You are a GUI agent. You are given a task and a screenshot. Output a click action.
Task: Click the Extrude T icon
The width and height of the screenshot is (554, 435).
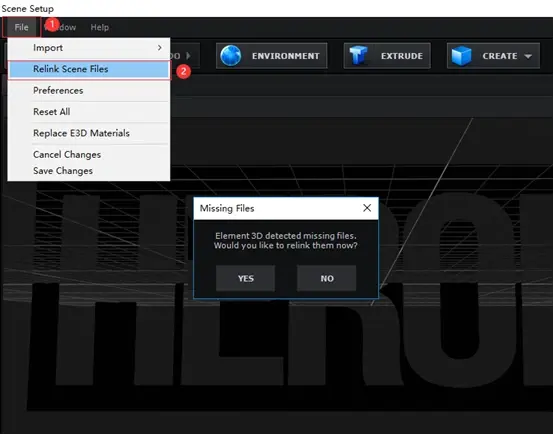pyautogui.click(x=358, y=55)
